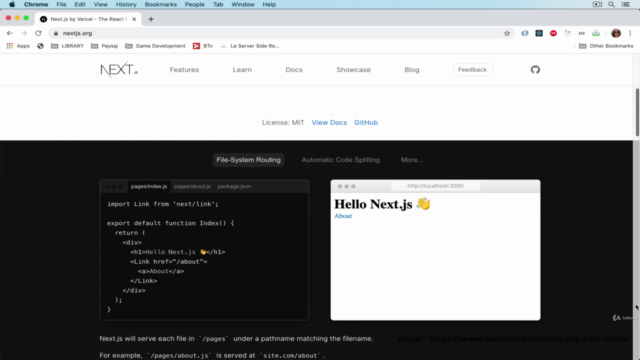This screenshot has width=640, height=360.
Task: Open the red round extension icon
Action: 553,33
